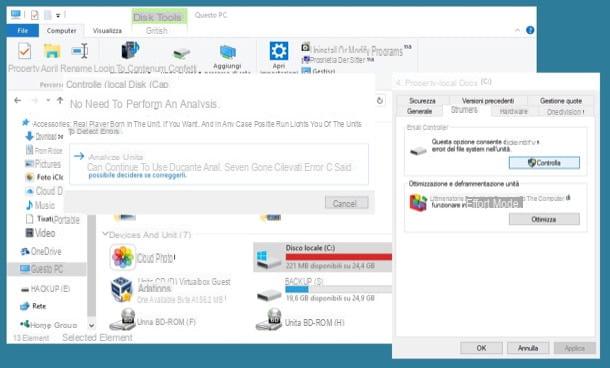
Task: Click the refresh icon by address bar
Action: tap(380, 100)
